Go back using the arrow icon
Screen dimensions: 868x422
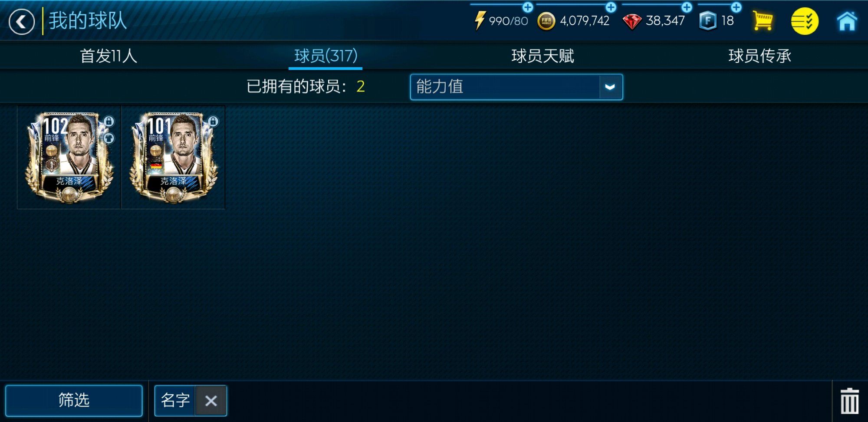pyautogui.click(x=22, y=22)
